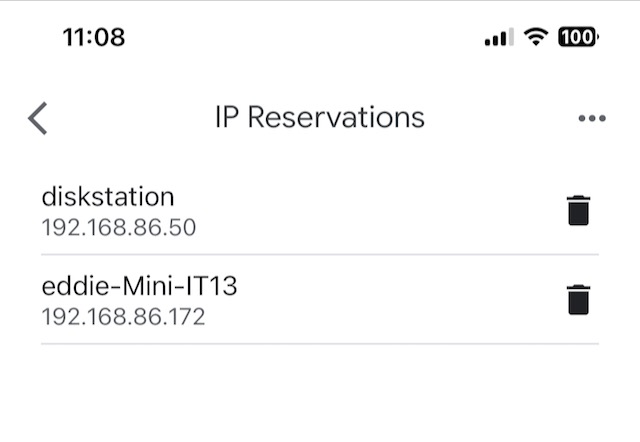This screenshot has height=442, width=640.
Task: Tap the blank area below the reservations list
Action: 319,395
